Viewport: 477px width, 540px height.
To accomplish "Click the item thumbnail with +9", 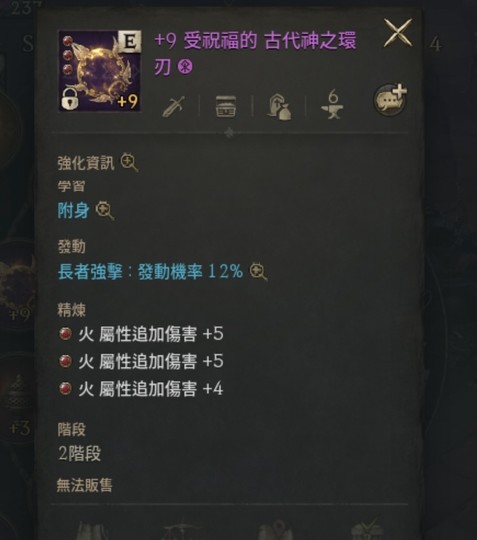I will point(100,71).
